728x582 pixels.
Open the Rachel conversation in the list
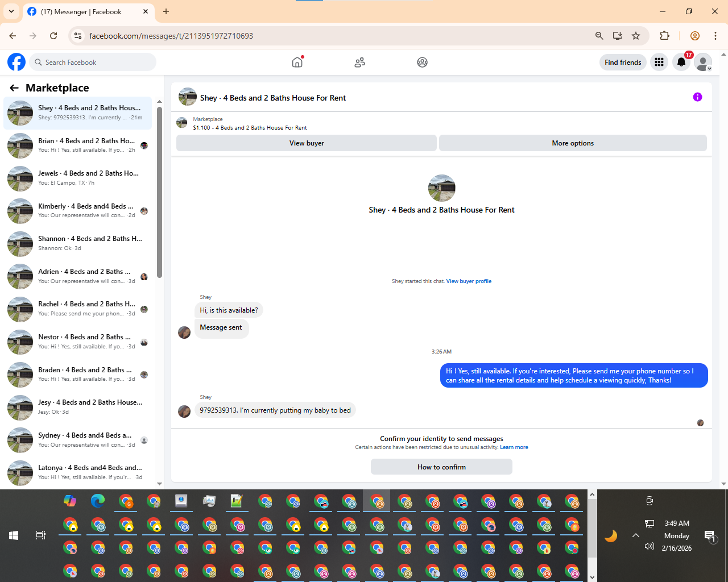78,309
